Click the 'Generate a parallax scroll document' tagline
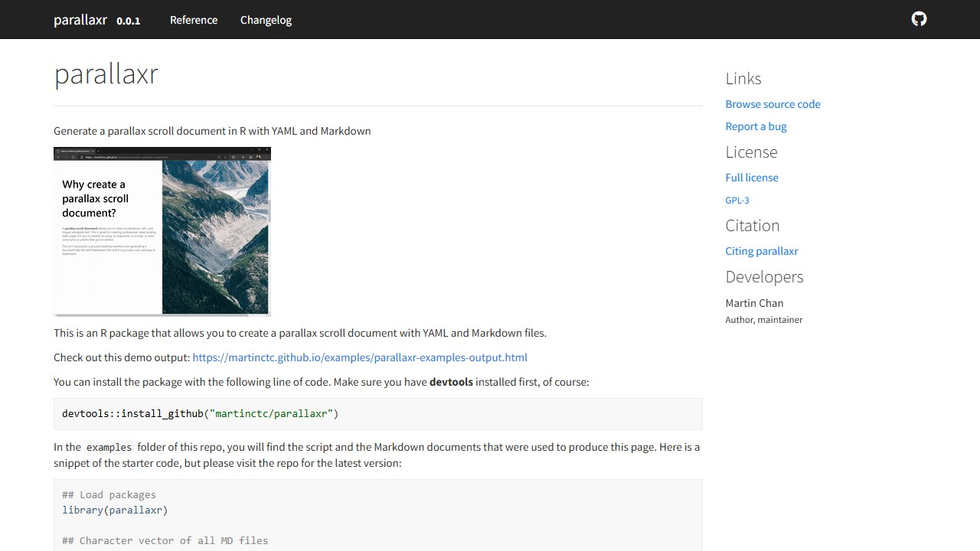 coord(212,131)
